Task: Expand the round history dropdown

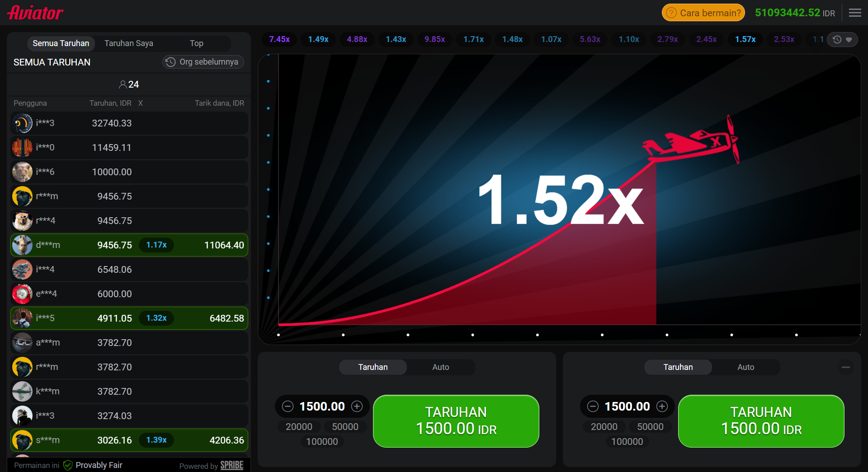Action: [842, 40]
